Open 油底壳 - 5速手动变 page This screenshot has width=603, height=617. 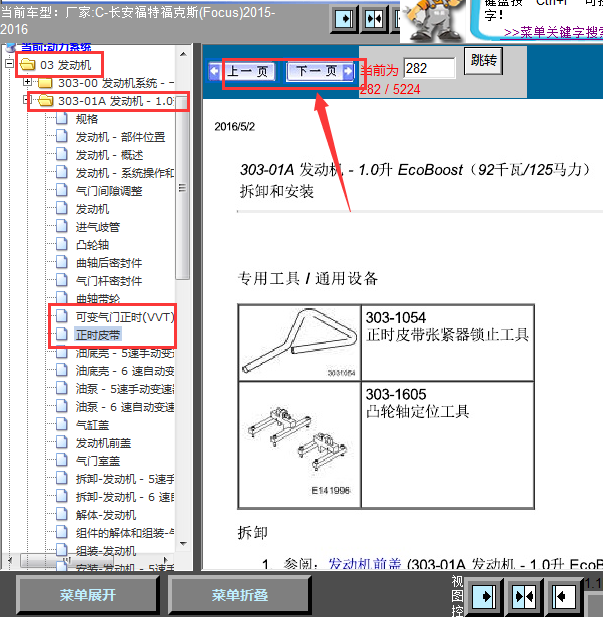(125, 353)
